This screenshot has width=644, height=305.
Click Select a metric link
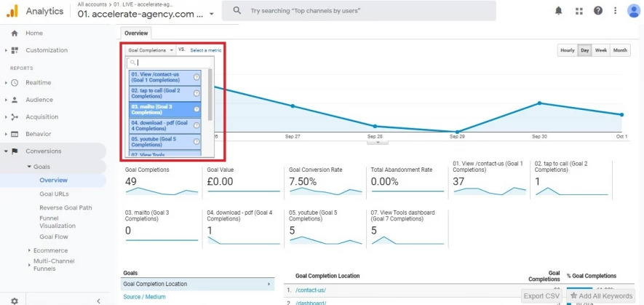click(x=206, y=50)
